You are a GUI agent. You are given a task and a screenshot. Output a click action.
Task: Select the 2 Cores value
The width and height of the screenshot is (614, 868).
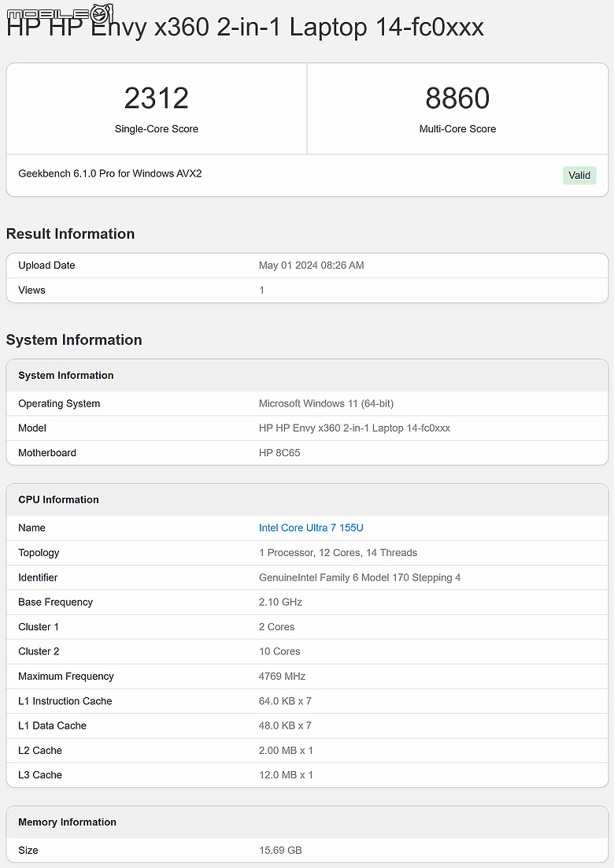pos(276,627)
